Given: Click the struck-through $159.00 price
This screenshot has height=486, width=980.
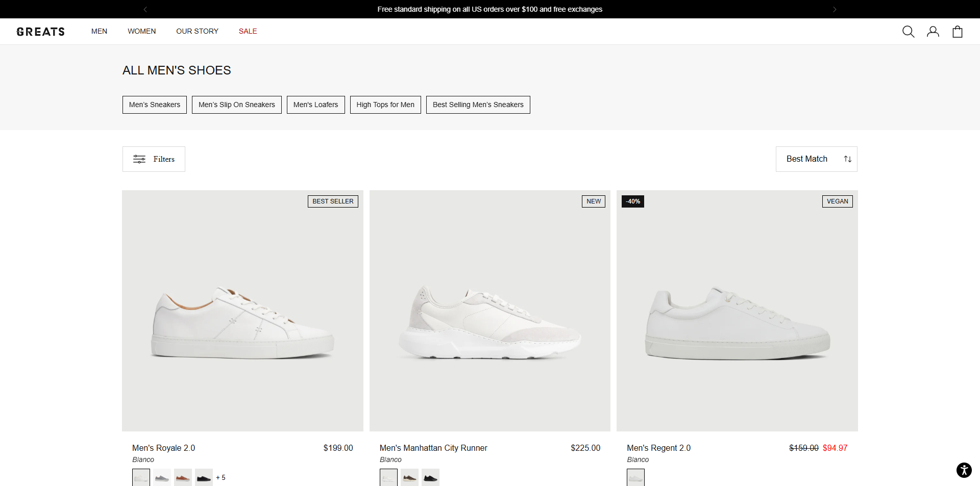Looking at the screenshot, I should 804,448.
